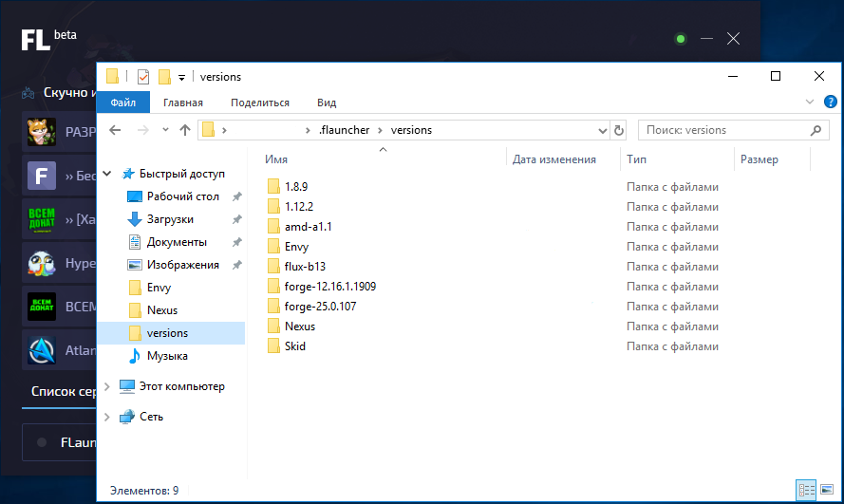Select versions in navigation pane
Image resolution: width=844 pixels, height=504 pixels.
(x=171, y=333)
